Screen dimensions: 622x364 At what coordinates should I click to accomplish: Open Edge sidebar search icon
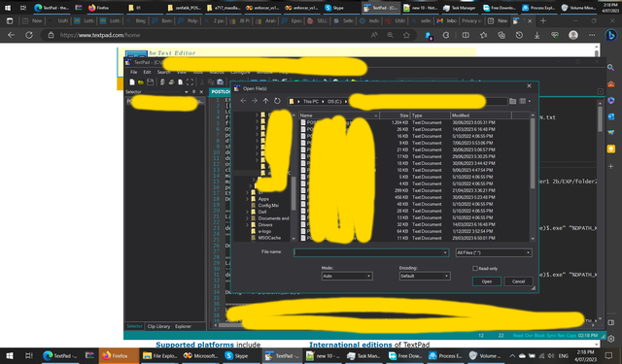click(x=611, y=68)
